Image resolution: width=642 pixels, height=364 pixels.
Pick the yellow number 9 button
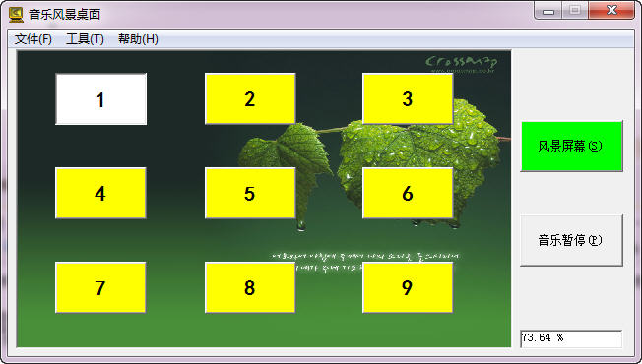408,287
